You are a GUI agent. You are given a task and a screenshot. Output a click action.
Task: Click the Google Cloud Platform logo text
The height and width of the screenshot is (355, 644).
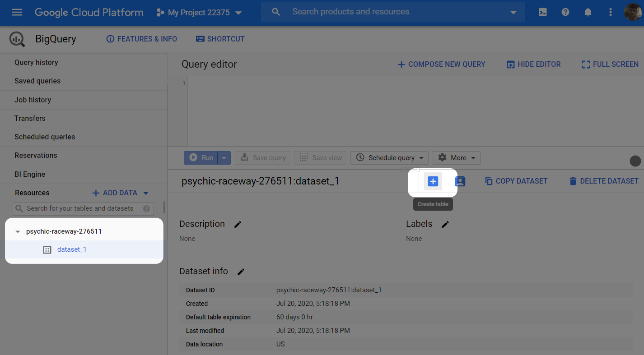89,13
